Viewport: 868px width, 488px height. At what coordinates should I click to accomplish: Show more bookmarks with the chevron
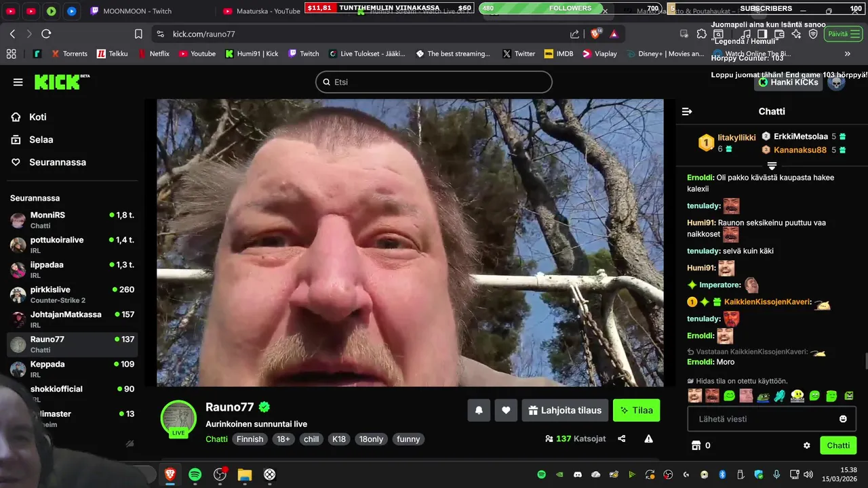point(847,54)
